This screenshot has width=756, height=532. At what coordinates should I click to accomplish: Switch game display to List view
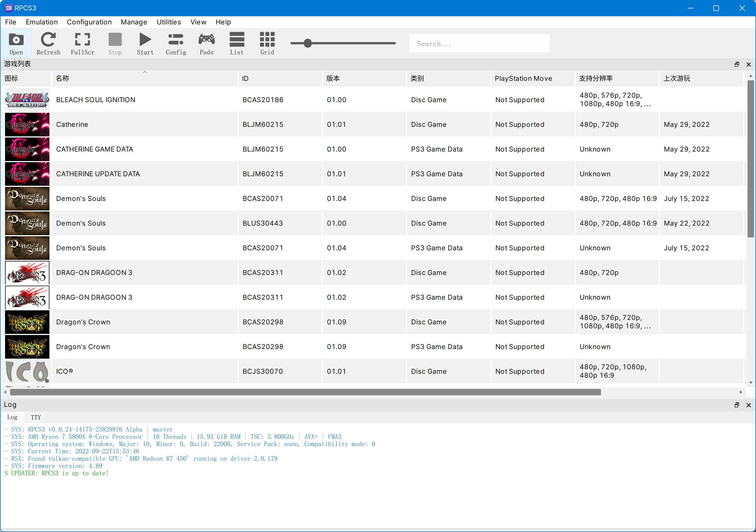coord(237,43)
